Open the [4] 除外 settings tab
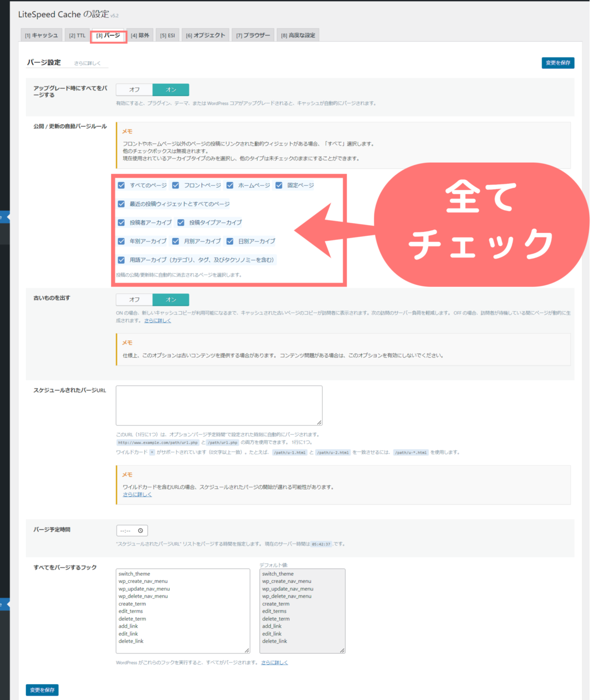This screenshot has height=700, width=606. click(139, 35)
